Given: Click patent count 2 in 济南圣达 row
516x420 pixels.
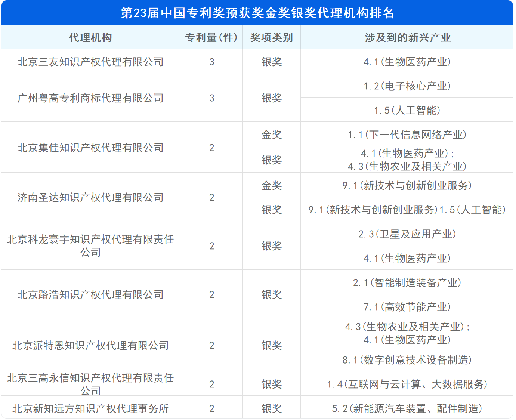Looking at the screenshot, I should [x=212, y=197].
